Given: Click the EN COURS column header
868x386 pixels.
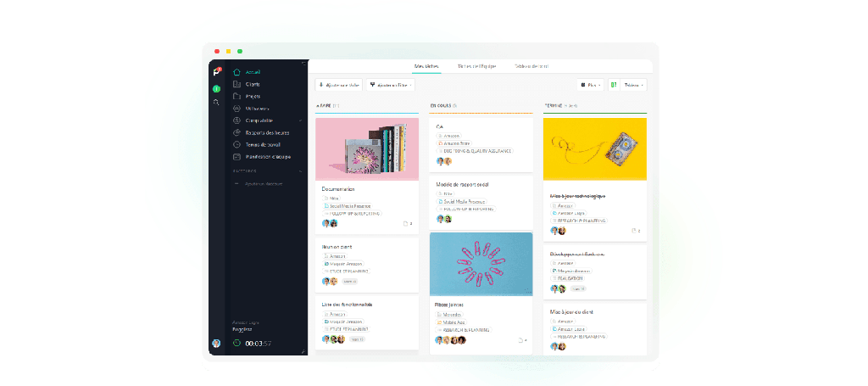Looking at the screenshot, I should pos(443,105).
